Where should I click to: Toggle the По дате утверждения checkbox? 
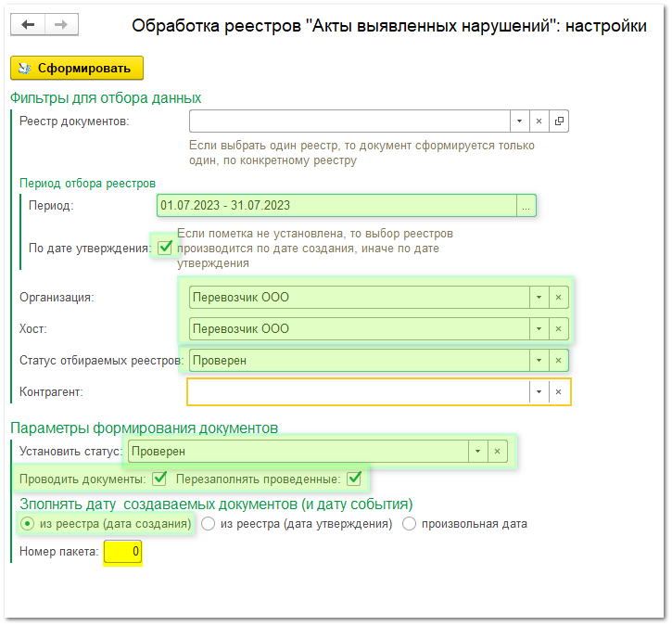[x=165, y=248]
